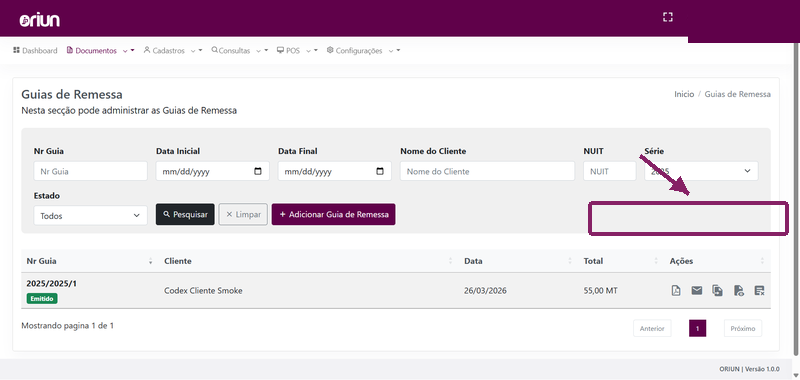The height and width of the screenshot is (380, 800).
Task: Open the Estado dropdown showing Todos
Action: 90,215
